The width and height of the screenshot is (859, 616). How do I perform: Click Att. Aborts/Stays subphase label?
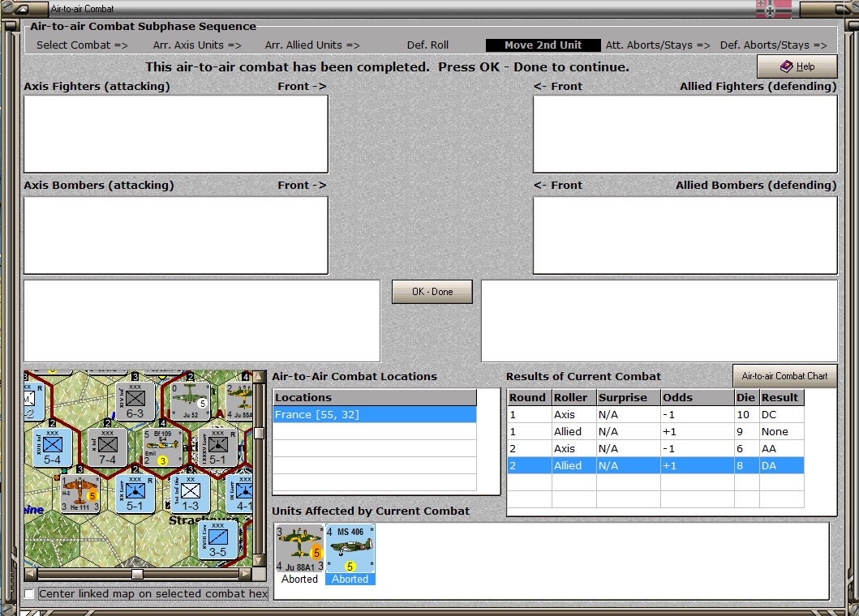coord(657,45)
